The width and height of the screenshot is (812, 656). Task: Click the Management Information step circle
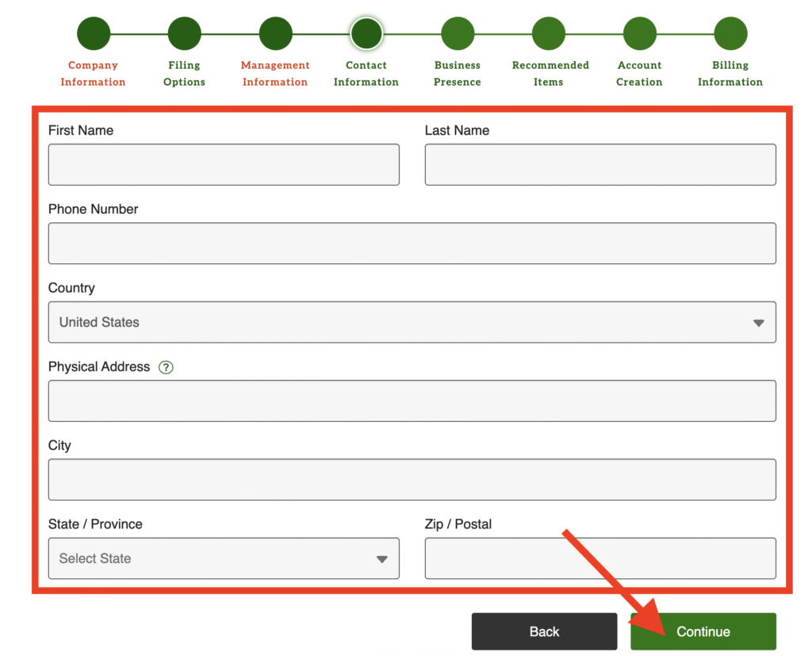[x=275, y=34]
